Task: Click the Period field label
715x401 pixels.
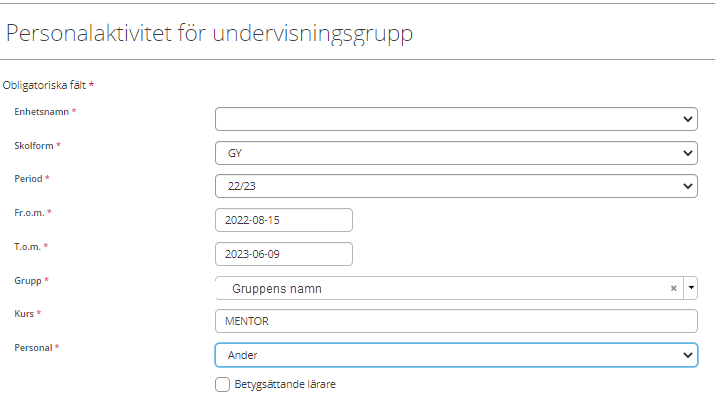Action: (x=28, y=179)
